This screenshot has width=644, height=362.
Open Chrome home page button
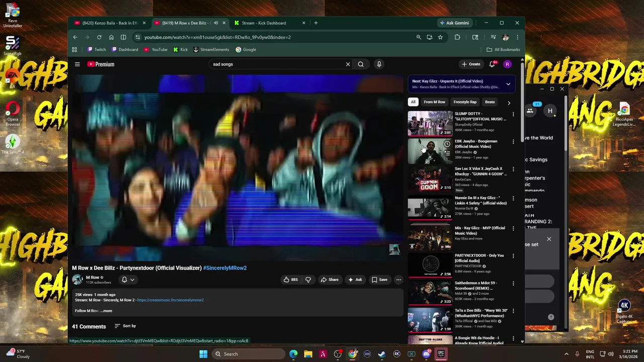coord(111,37)
